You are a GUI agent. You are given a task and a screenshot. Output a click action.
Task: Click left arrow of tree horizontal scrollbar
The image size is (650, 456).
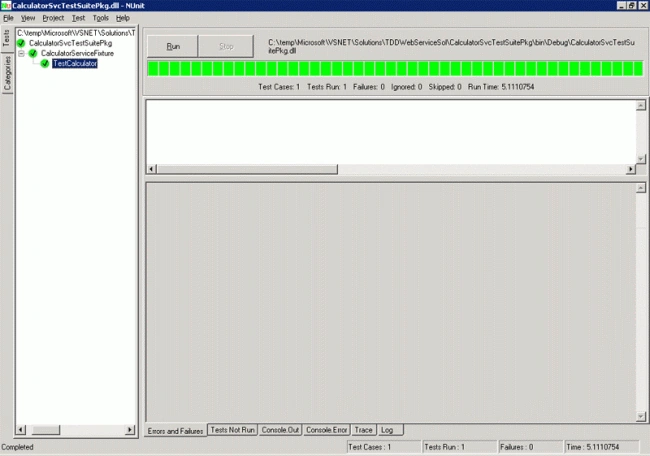coord(21,429)
